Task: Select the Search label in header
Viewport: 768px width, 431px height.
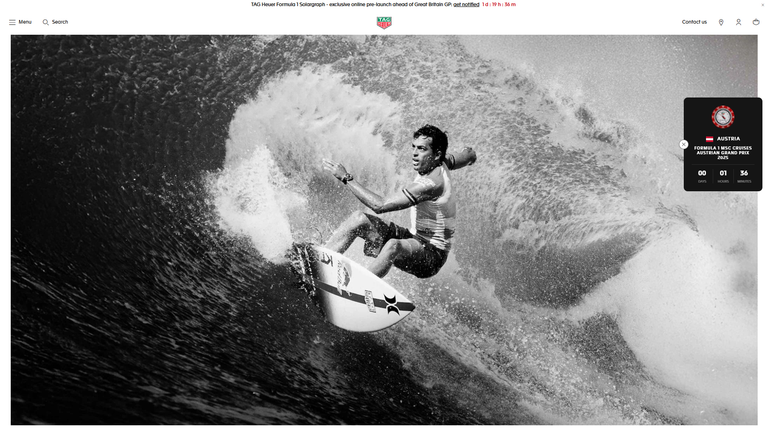Action: tap(60, 22)
